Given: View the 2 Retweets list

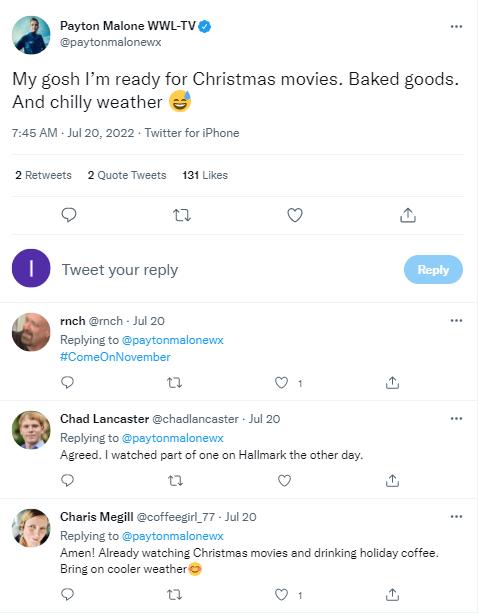Looking at the screenshot, I should tap(43, 175).
